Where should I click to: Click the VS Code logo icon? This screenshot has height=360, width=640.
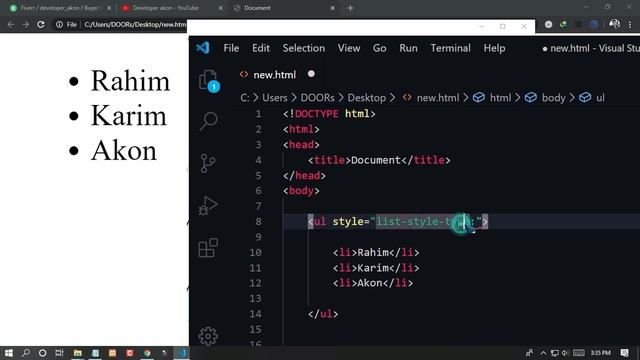point(203,48)
